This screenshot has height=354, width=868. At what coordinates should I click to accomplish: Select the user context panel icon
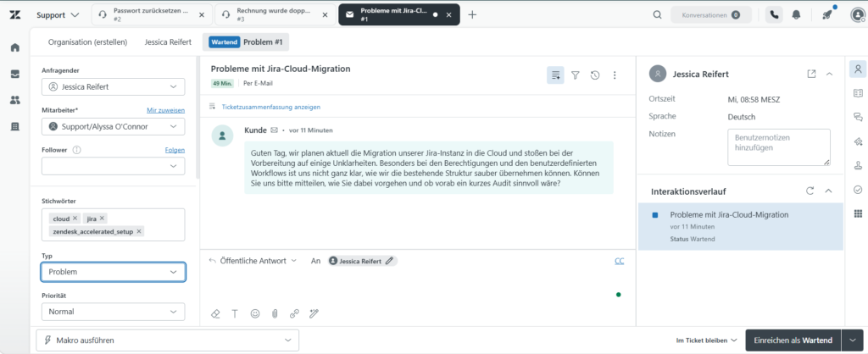click(858, 69)
